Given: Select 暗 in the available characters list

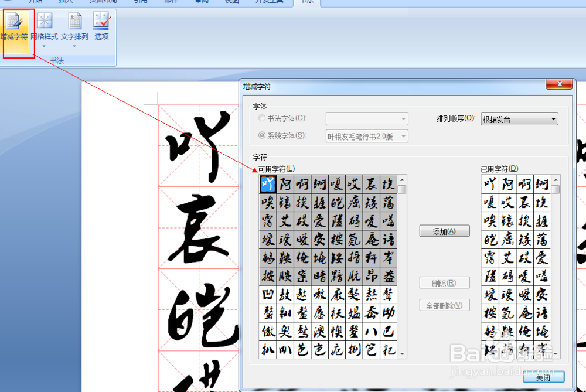Looking at the screenshot, I should [319, 276].
